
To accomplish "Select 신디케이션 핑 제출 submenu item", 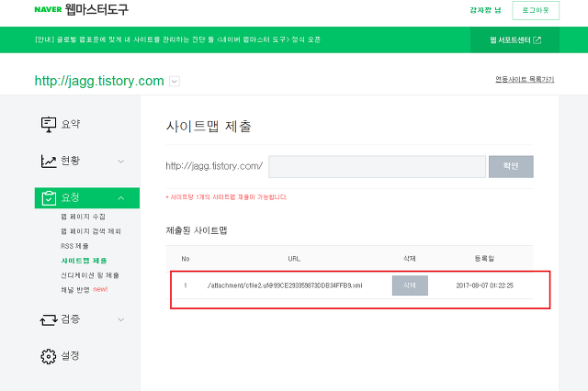I will 90,275.
